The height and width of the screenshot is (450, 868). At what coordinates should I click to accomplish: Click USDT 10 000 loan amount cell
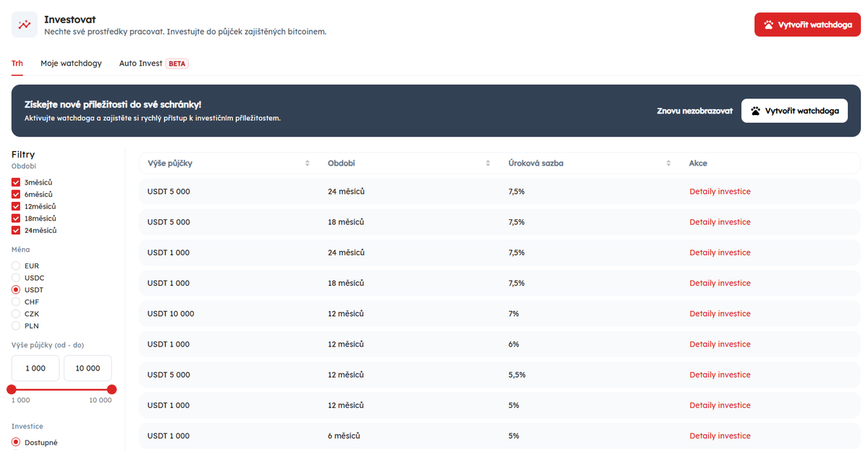tap(171, 314)
